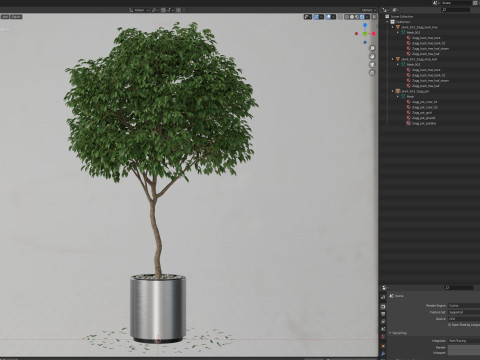Toggle camera view with the camera icon
480x360 pixels.
(x=372, y=64)
